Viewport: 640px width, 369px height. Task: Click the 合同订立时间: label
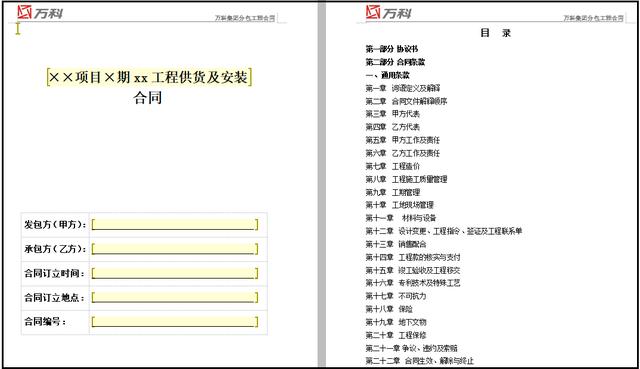[54, 273]
